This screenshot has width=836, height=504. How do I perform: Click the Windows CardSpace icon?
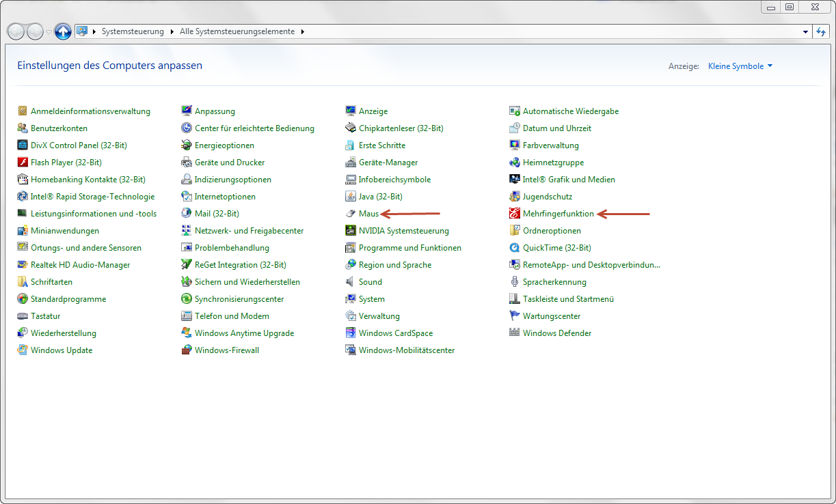click(x=351, y=333)
